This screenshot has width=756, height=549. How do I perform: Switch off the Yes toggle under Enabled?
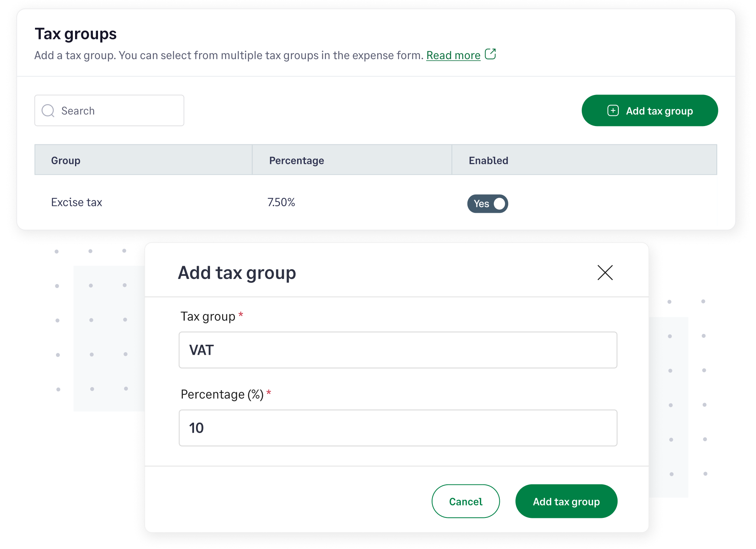click(x=487, y=203)
